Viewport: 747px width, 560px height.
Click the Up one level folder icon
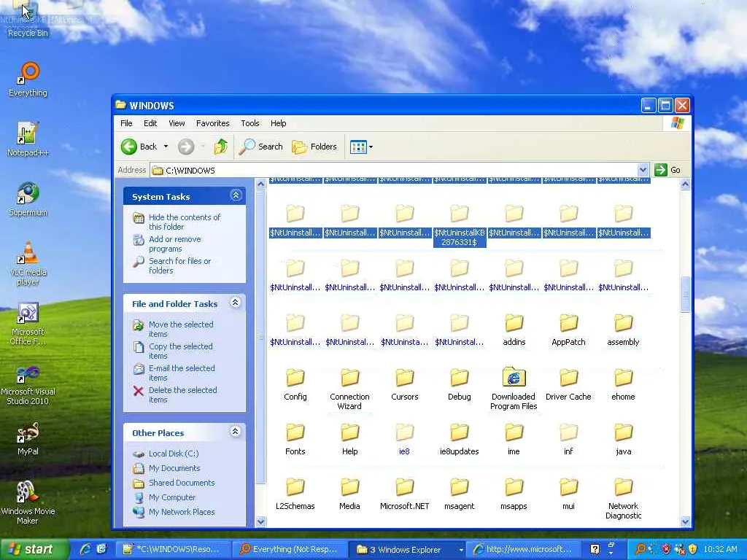pos(220,147)
